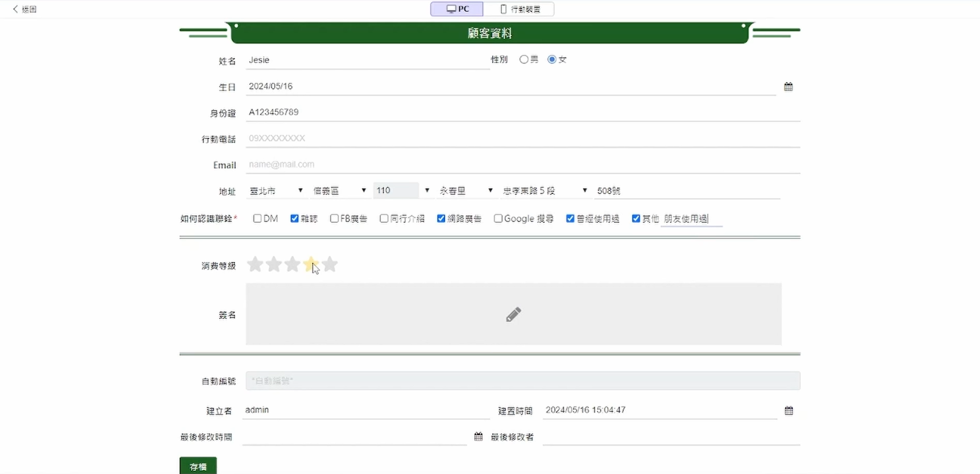980x474 pixels.
Task: Open the postal code dropdown showing 110
Action: click(x=403, y=191)
